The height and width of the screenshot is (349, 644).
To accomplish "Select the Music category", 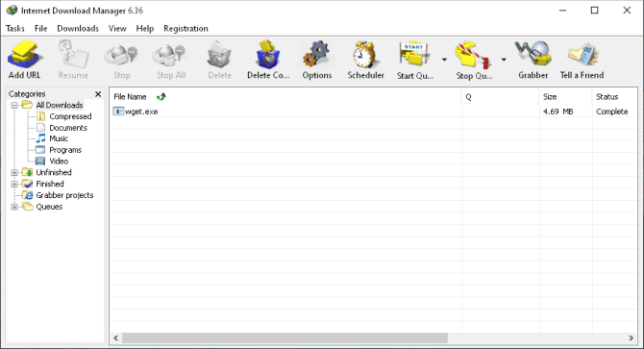I will (x=59, y=138).
